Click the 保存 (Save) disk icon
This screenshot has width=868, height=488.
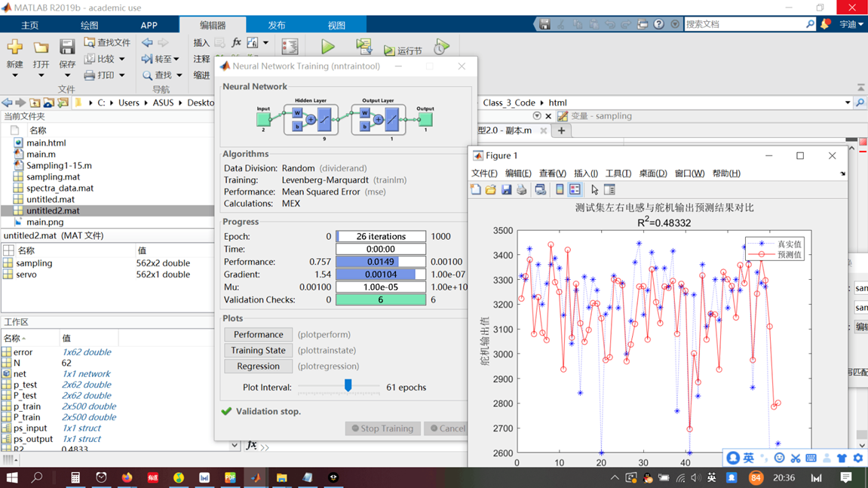pos(67,48)
